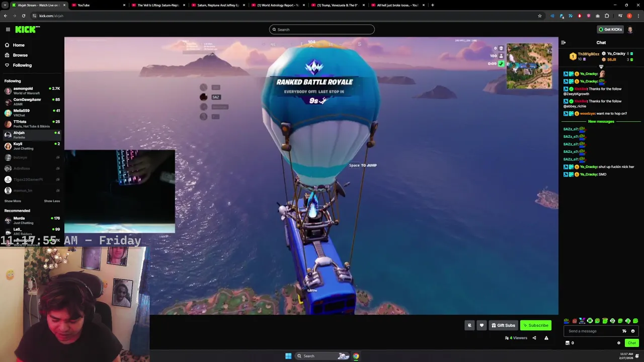The width and height of the screenshot is (644, 362).
Task: Follow channel using the heart button
Action: 481,325
